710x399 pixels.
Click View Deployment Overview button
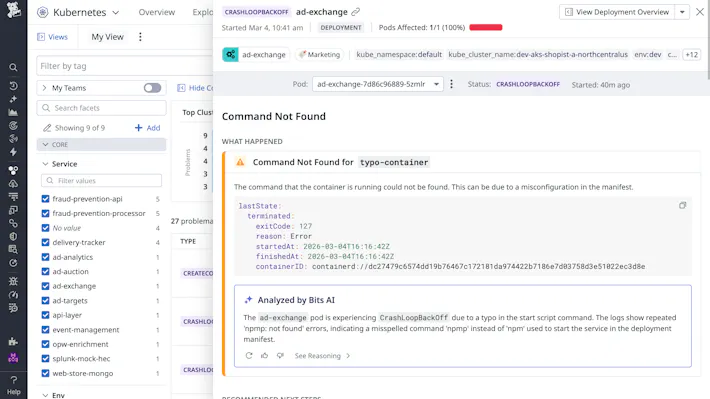(617, 12)
